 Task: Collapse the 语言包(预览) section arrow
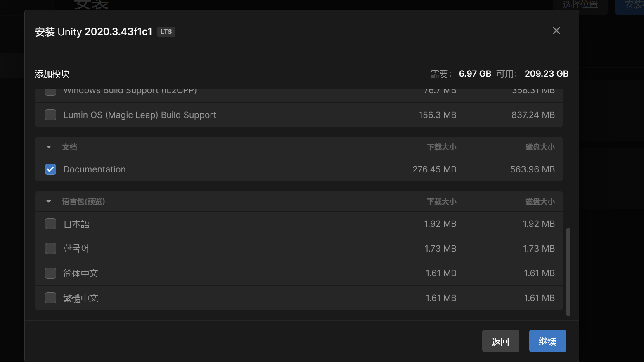[49, 202]
